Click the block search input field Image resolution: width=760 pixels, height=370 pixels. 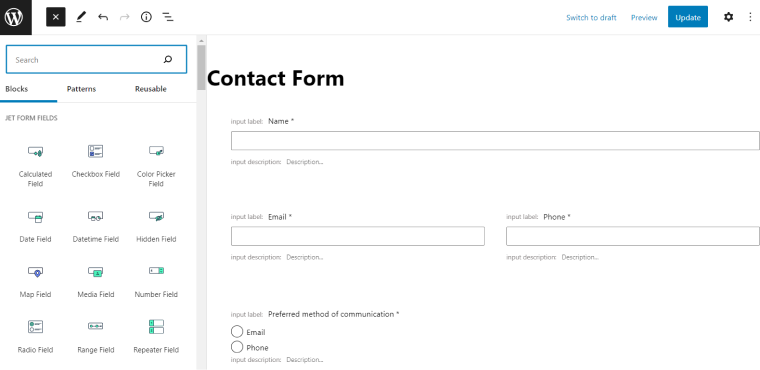coord(96,60)
